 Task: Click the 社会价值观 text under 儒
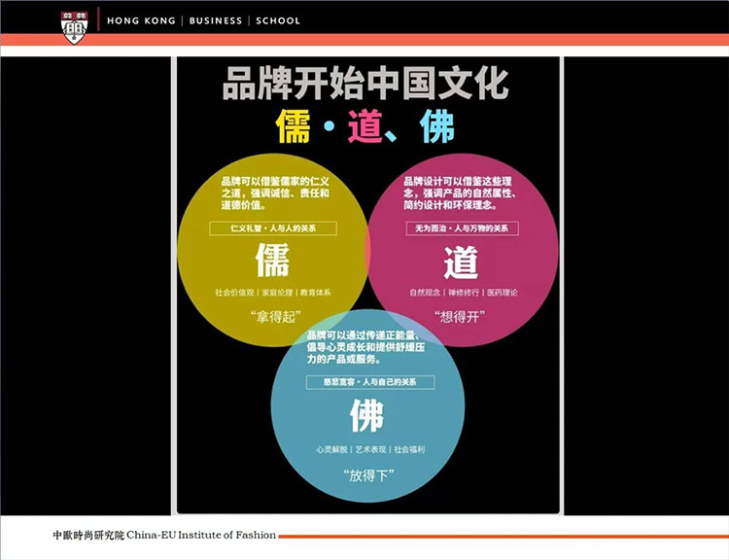(x=234, y=292)
